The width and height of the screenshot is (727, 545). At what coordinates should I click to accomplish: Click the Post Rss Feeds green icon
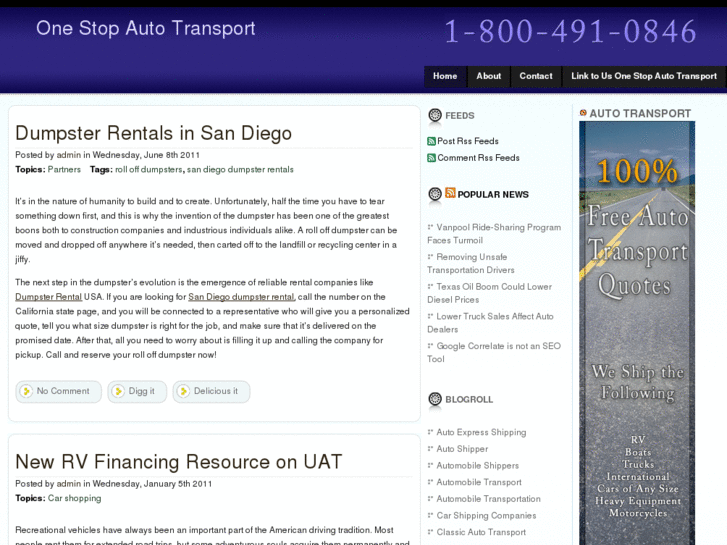[x=431, y=141]
